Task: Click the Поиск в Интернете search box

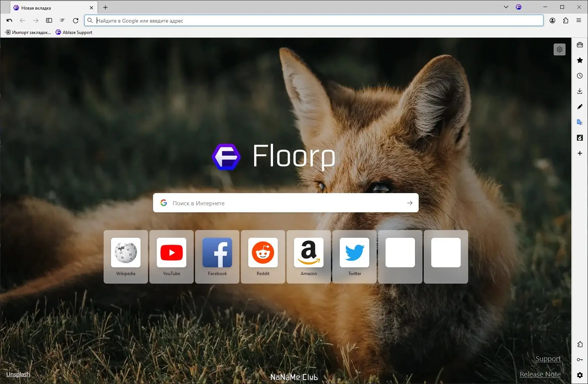Action: (x=286, y=203)
